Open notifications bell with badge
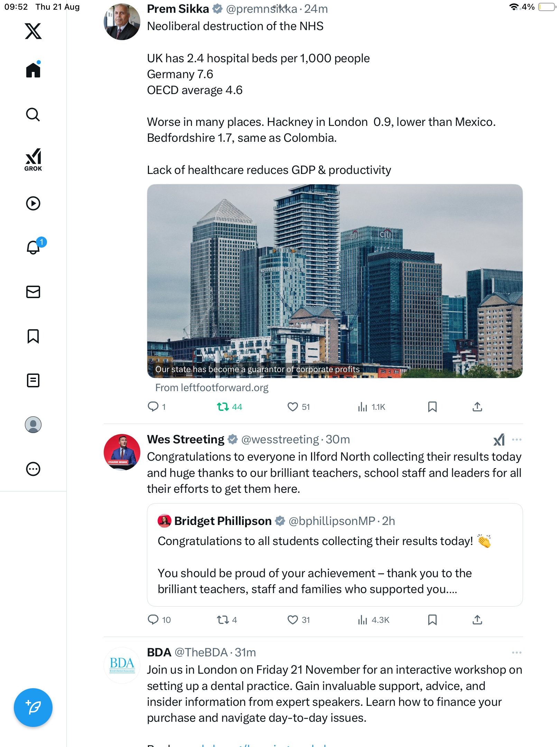560x747 pixels. point(34,247)
